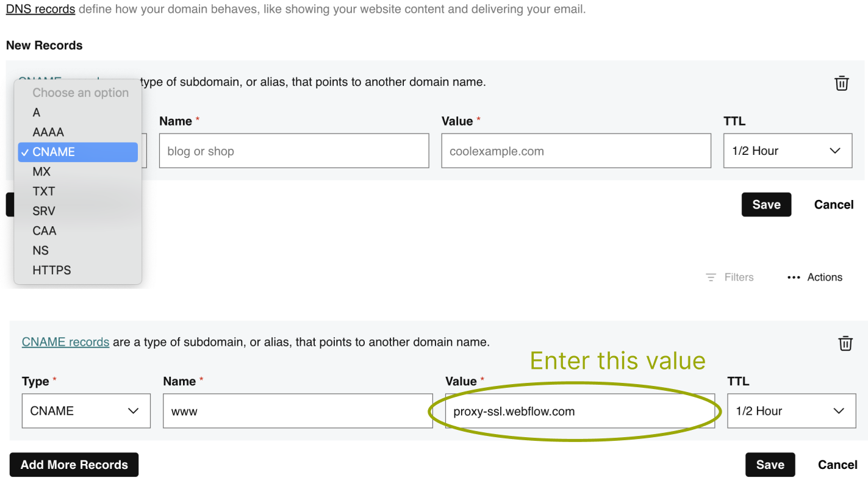The image size is (868, 489).
Task: Click the trash icon on the www record
Action: click(845, 343)
